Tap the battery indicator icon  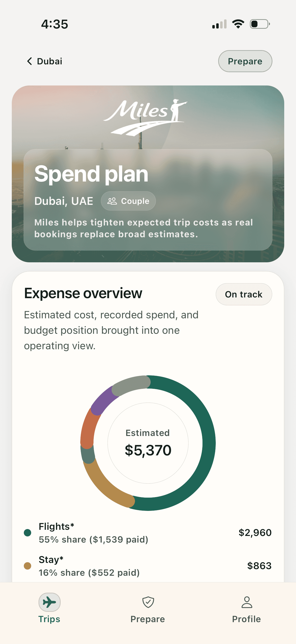pos(259,24)
